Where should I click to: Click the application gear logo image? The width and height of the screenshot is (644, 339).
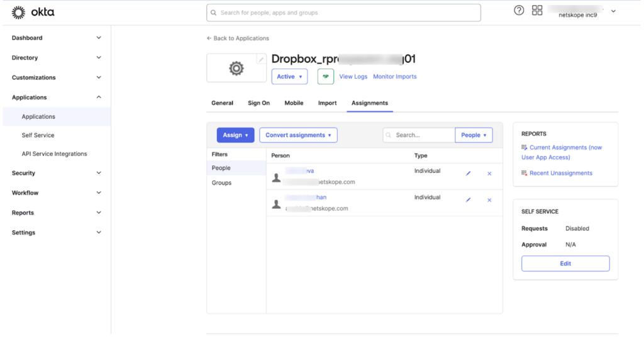tap(236, 68)
